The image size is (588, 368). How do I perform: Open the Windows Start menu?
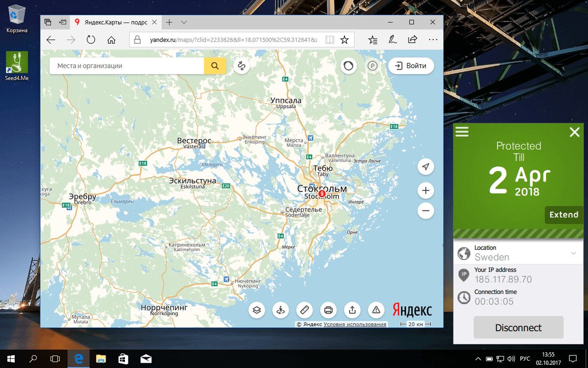(x=11, y=359)
